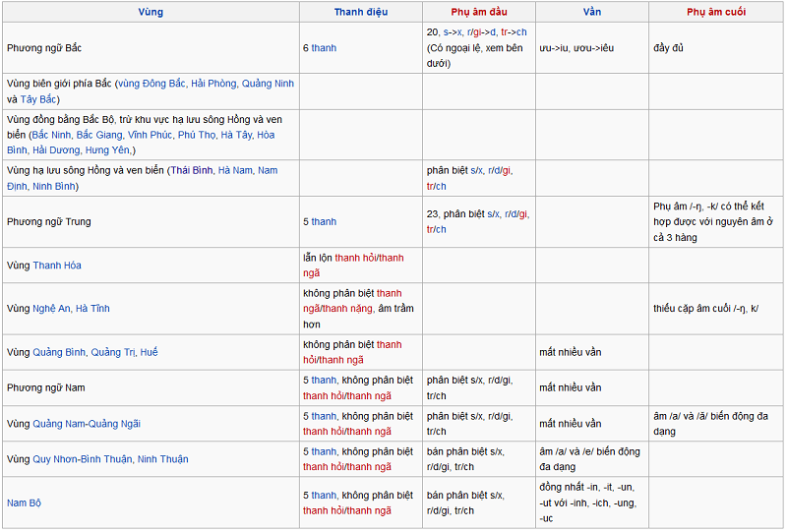Viewport: 787px width, 532px height.
Task: Open the Ninh Thuận link
Action: (x=163, y=459)
